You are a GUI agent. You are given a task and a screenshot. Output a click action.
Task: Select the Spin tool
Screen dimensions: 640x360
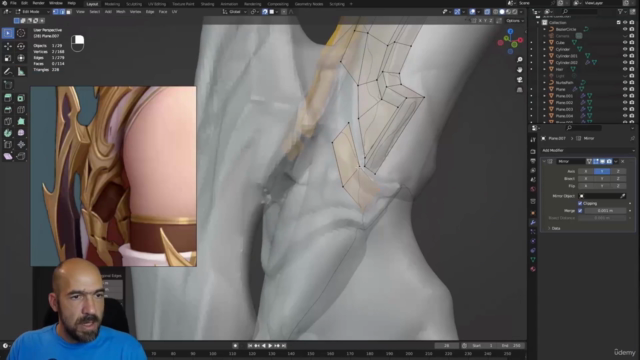(x=8, y=133)
